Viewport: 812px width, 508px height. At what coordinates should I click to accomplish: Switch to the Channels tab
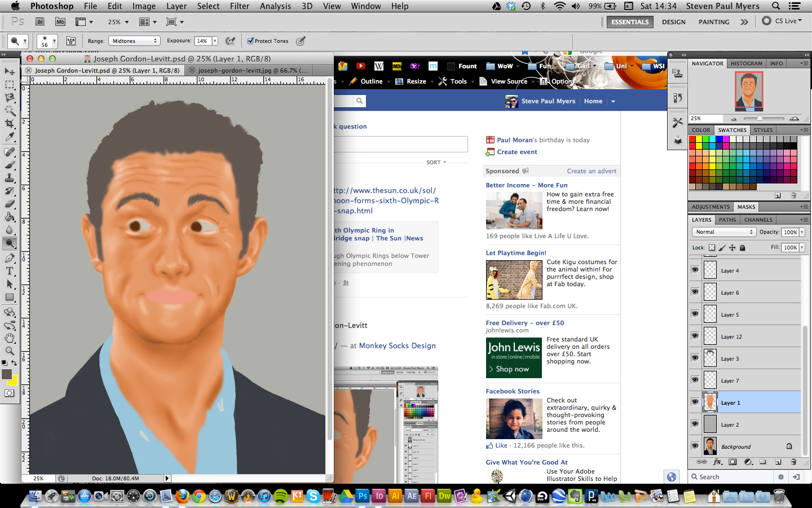point(758,220)
